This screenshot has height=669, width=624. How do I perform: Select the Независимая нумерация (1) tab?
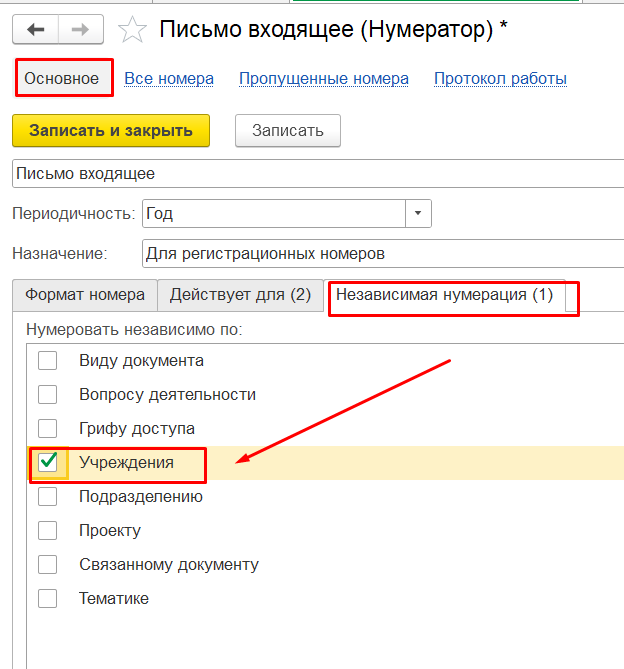[444, 295]
